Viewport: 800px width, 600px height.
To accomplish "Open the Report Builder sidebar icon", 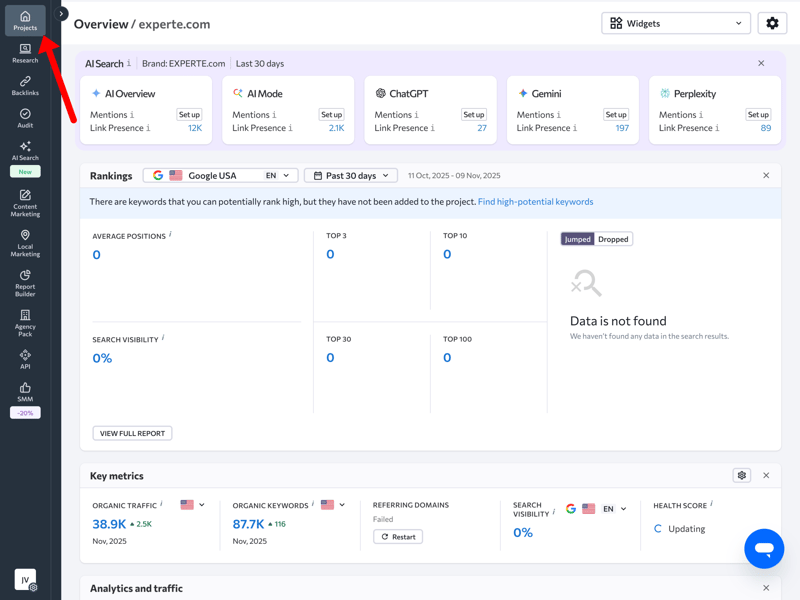I will (25, 283).
